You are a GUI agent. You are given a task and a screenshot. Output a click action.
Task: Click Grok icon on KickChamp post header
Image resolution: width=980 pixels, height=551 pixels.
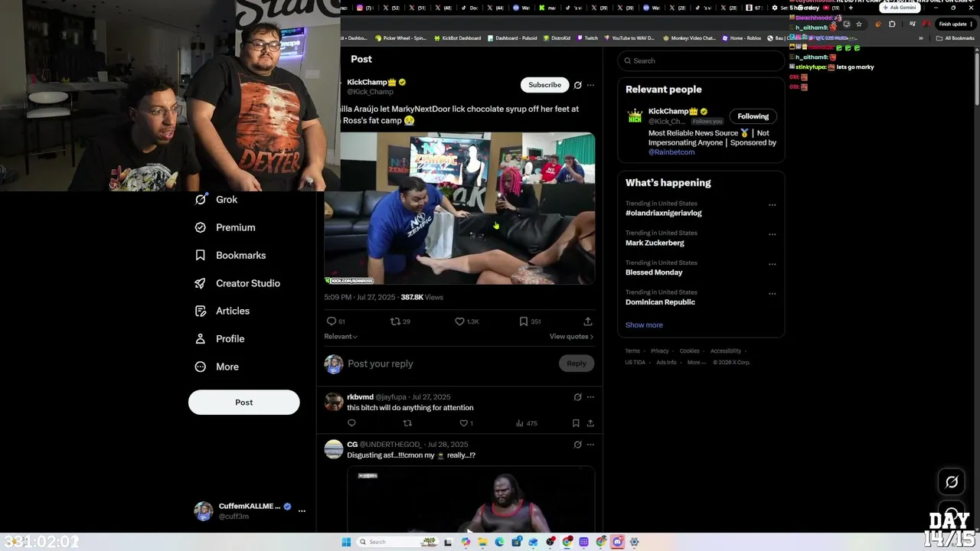pyautogui.click(x=578, y=85)
